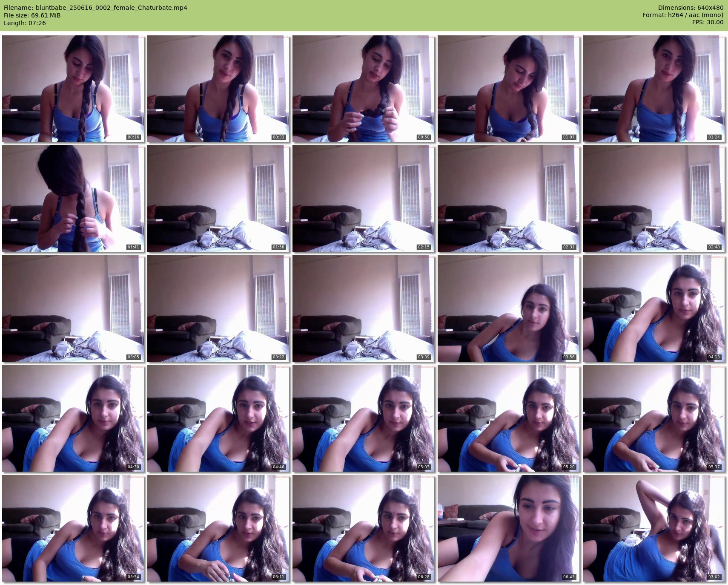Open the frame stamped 06:11
Viewport: 728px width, 585px height.
218,528
